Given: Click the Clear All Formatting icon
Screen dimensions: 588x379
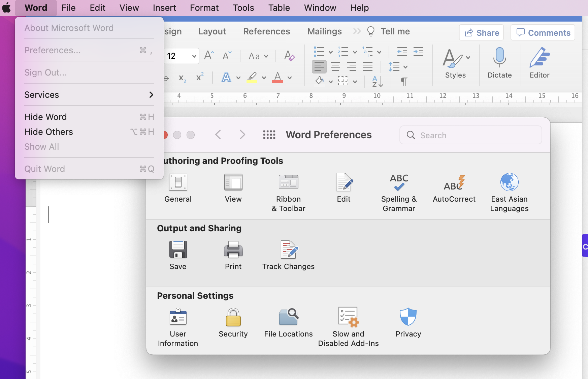Looking at the screenshot, I should [x=289, y=56].
